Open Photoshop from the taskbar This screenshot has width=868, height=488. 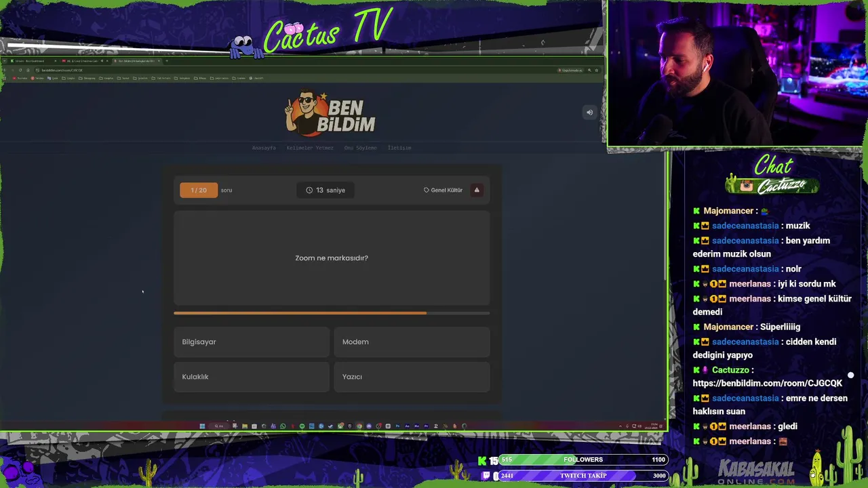click(x=398, y=426)
